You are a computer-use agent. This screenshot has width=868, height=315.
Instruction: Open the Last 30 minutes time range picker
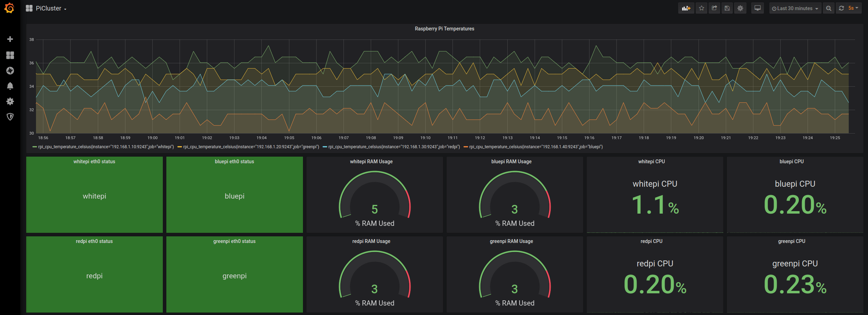tap(795, 8)
